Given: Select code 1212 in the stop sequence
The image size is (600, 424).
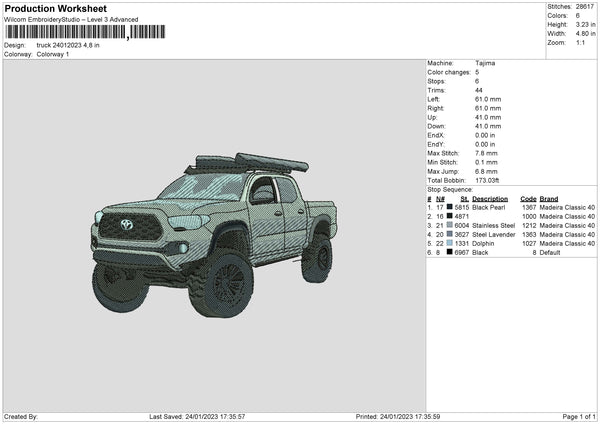Looking at the screenshot, I should [529, 225].
